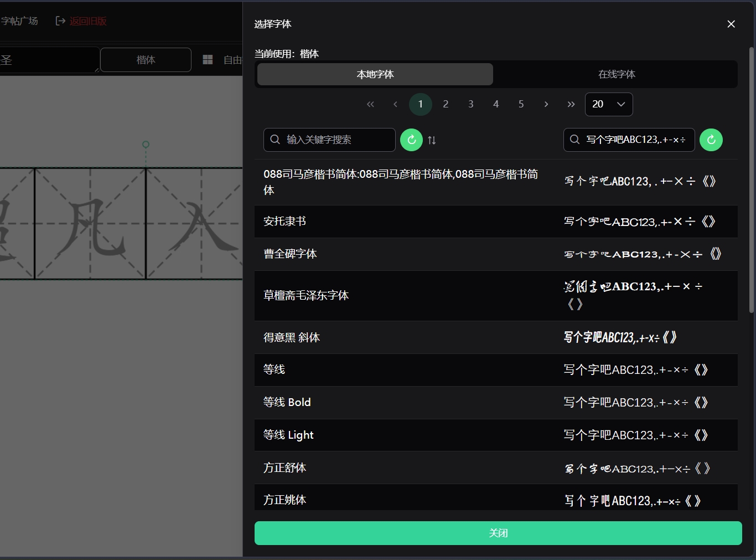The height and width of the screenshot is (560, 756).
Task: Close the font dialog with the X icon
Action: [x=731, y=24]
